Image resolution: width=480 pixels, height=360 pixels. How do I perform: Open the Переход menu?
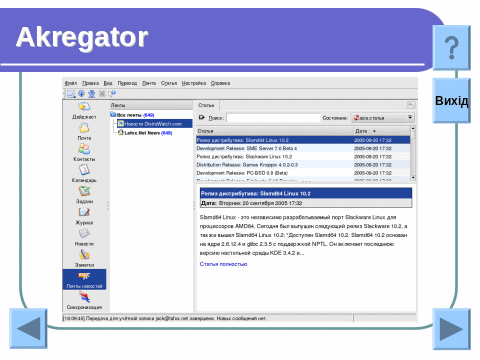coord(127,83)
